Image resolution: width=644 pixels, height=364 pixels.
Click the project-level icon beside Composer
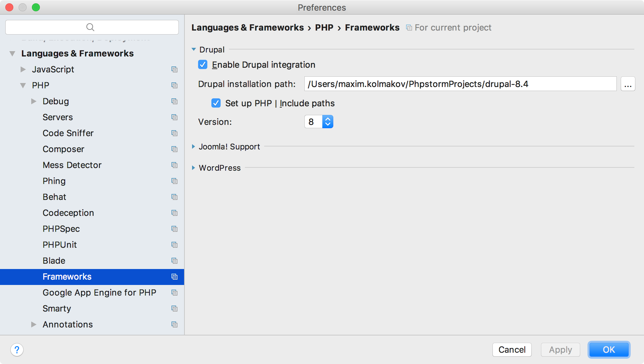coord(174,149)
